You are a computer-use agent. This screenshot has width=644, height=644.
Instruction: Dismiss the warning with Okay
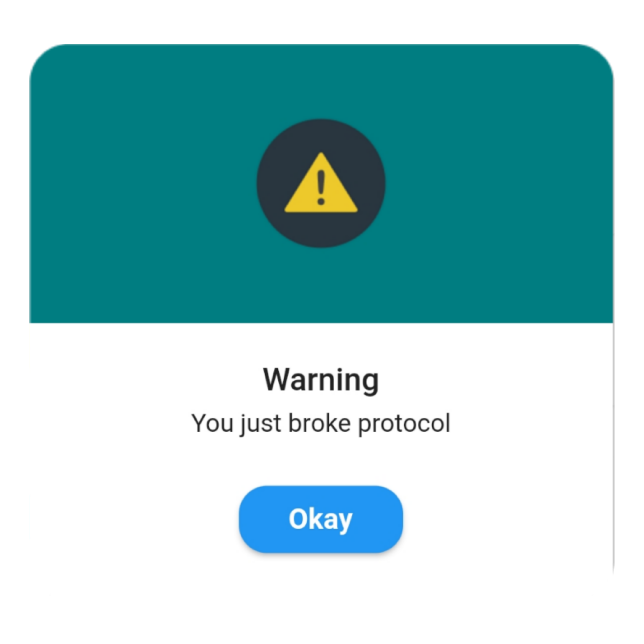click(x=321, y=519)
